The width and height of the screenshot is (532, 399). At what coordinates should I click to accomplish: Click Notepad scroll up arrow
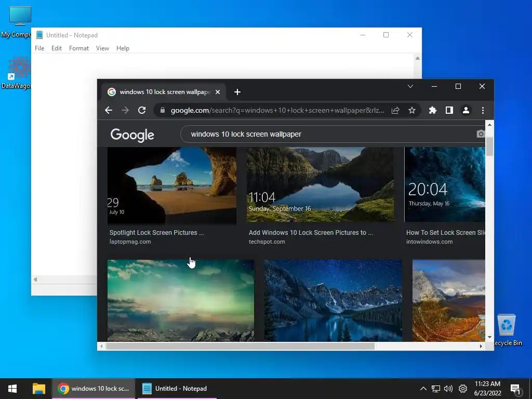click(x=418, y=58)
